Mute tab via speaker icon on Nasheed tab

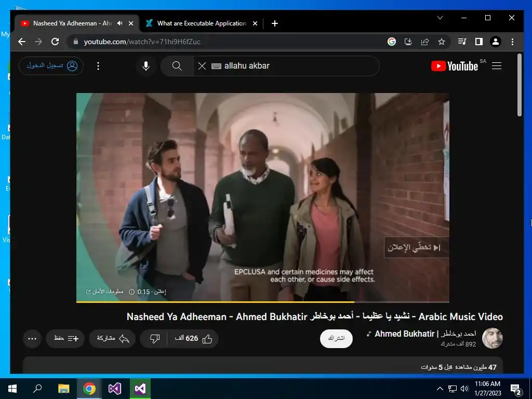[x=120, y=23]
